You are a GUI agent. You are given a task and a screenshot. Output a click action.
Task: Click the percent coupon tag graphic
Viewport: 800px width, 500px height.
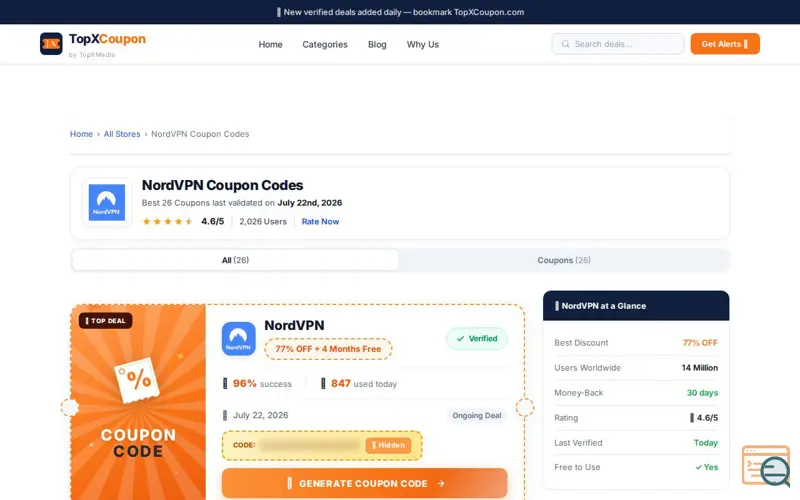(137, 380)
